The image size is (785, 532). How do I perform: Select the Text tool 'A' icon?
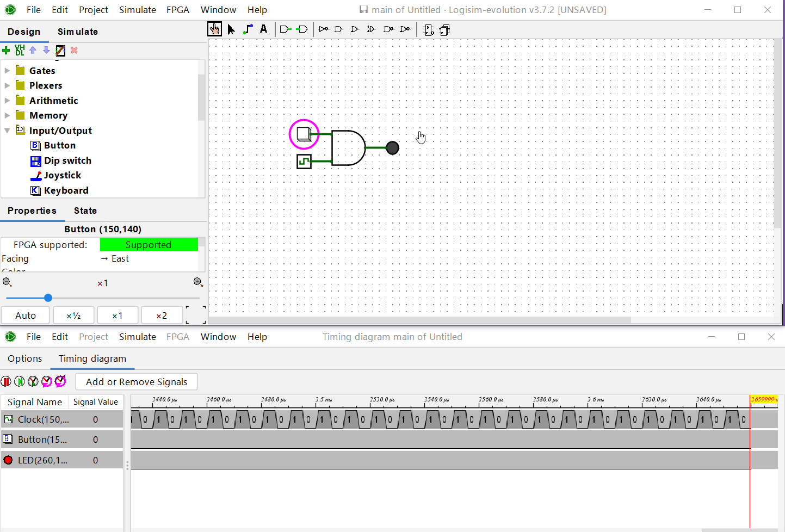point(264,29)
